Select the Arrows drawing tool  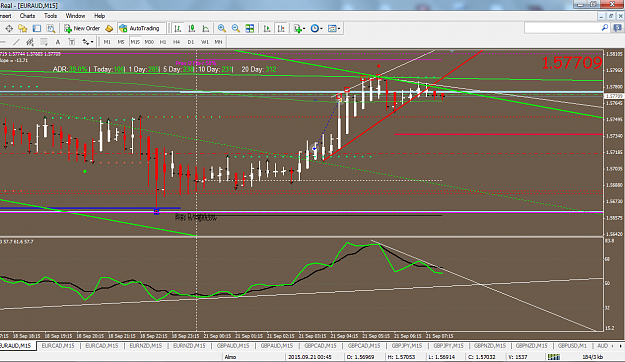(85, 42)
